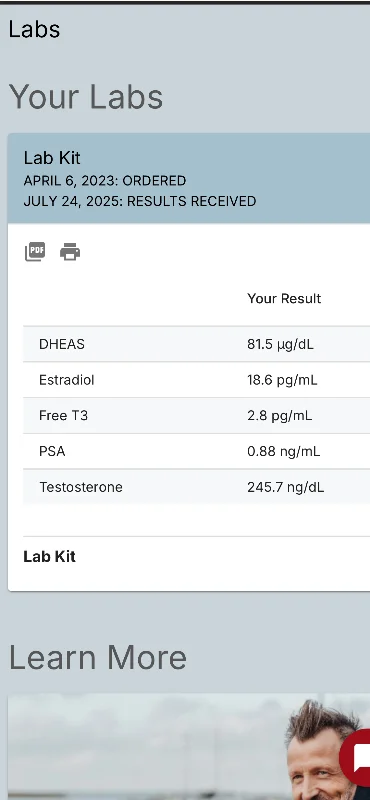Click the Labs page title
The width and height of the screenshot is (370, 800).
(x=34, y=29)
